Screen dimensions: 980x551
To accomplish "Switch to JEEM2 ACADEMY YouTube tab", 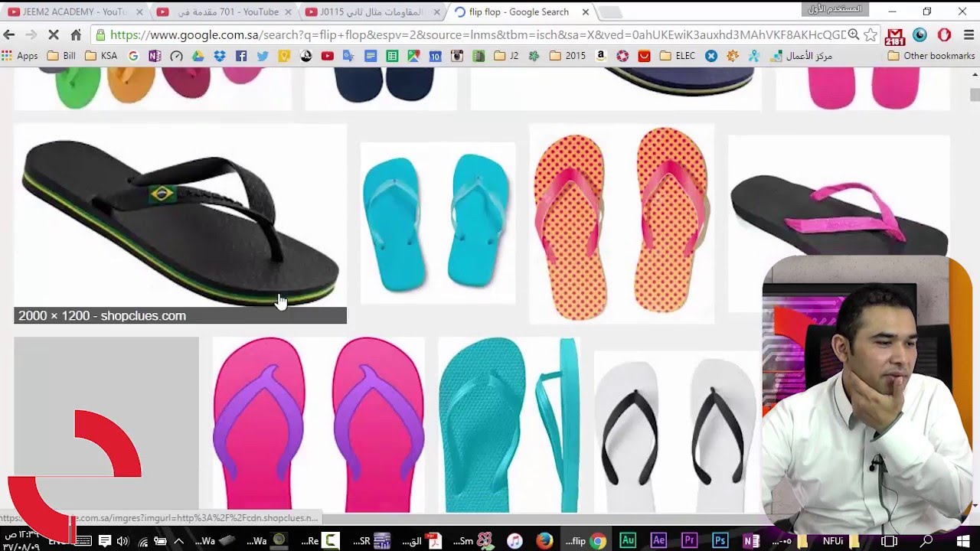I will 74,11.
